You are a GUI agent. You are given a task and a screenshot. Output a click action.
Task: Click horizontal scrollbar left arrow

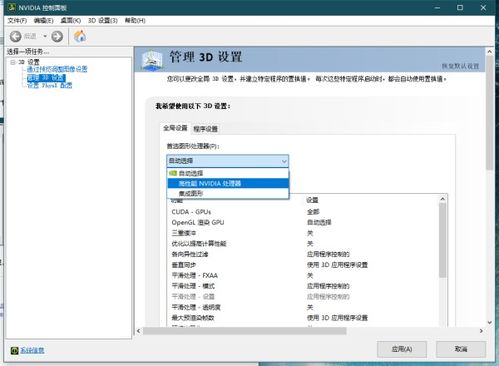139,331
